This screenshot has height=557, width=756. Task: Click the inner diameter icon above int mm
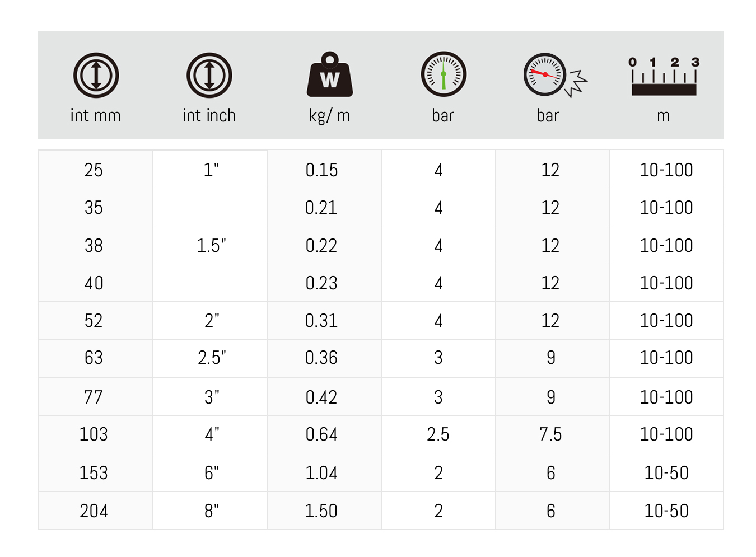coord(96,76)
